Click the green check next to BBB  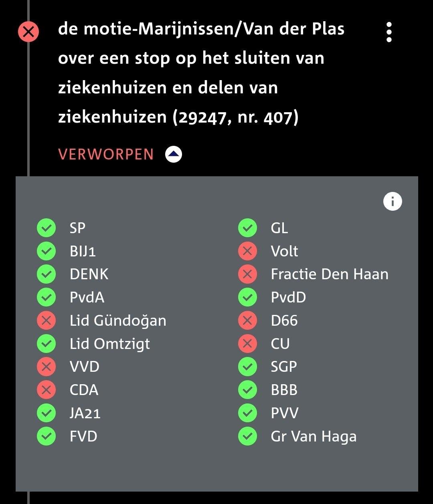point(248,390)
